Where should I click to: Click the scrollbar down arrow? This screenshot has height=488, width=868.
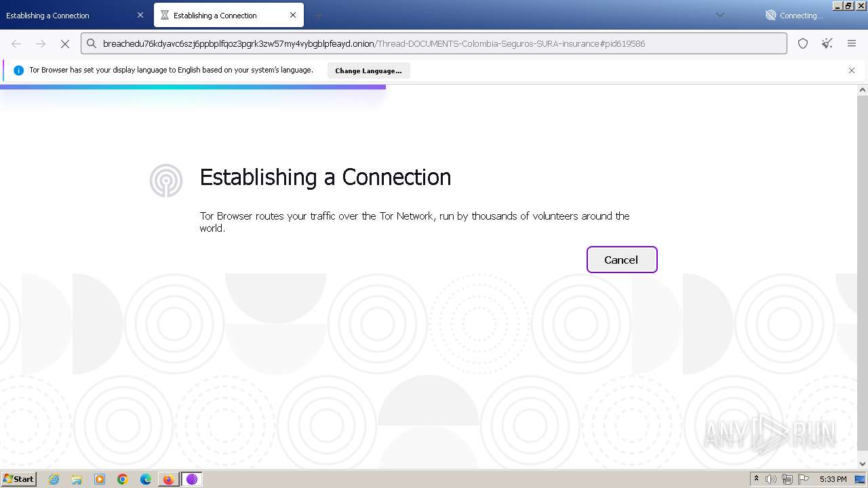tap(863, 464)
